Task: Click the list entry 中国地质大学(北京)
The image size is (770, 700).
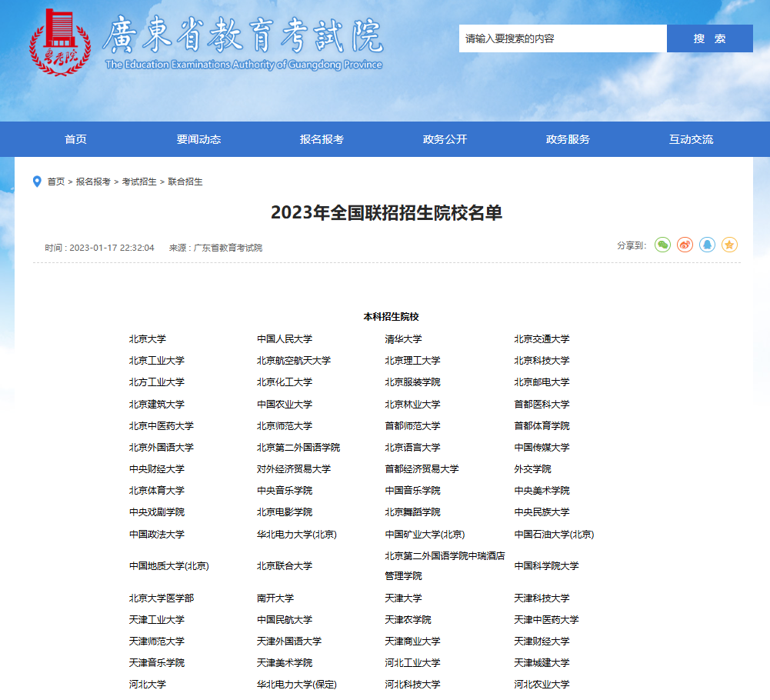Action: pyautogui.click(x=169, y=566)
